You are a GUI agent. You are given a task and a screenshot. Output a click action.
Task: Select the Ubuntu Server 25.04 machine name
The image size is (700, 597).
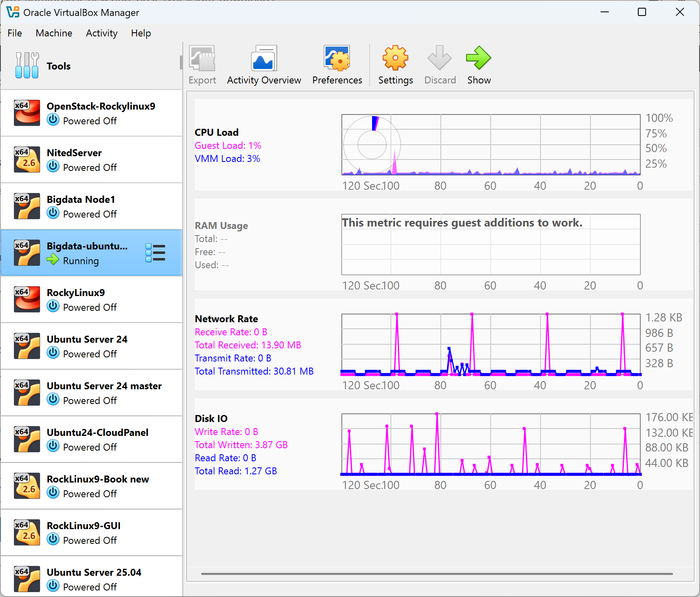click(94, 572)
